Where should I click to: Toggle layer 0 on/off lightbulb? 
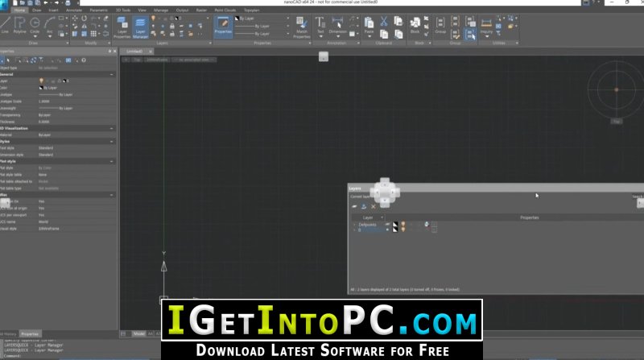coord(403,230)
